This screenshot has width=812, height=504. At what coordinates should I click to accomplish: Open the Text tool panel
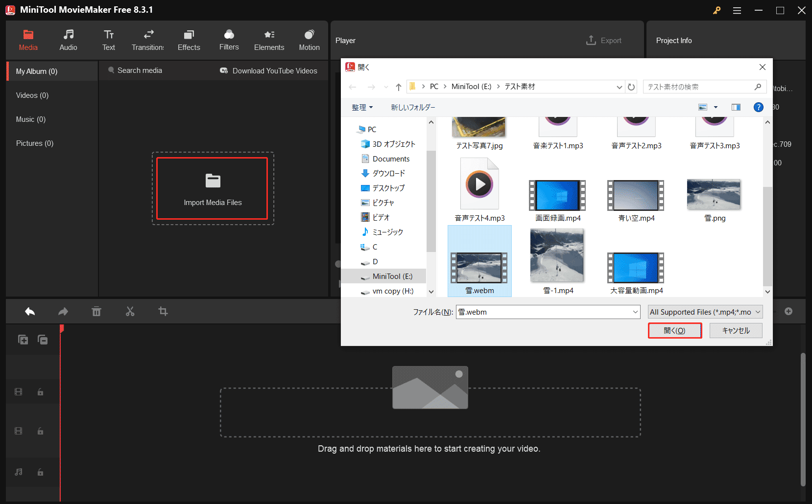pos(108,39)
